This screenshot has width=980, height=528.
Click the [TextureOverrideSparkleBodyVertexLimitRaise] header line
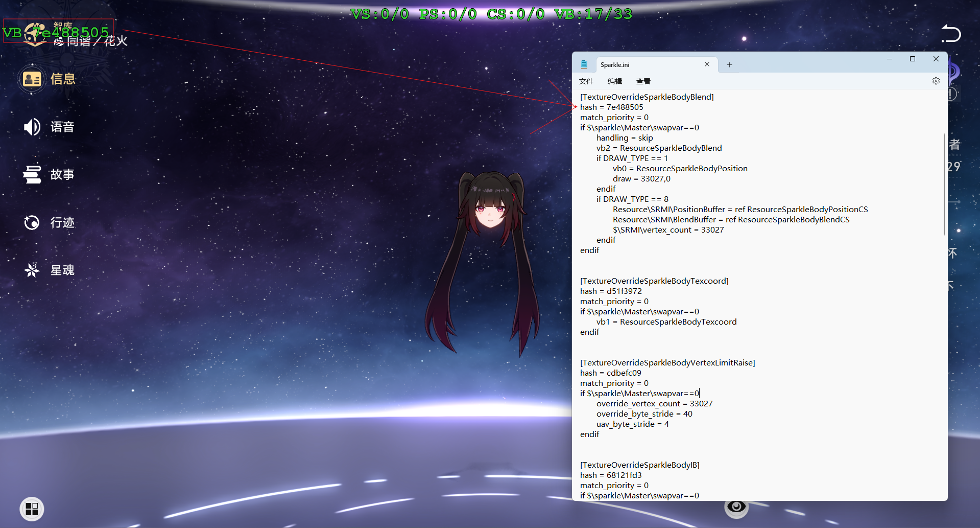click(x=667, y=363)
